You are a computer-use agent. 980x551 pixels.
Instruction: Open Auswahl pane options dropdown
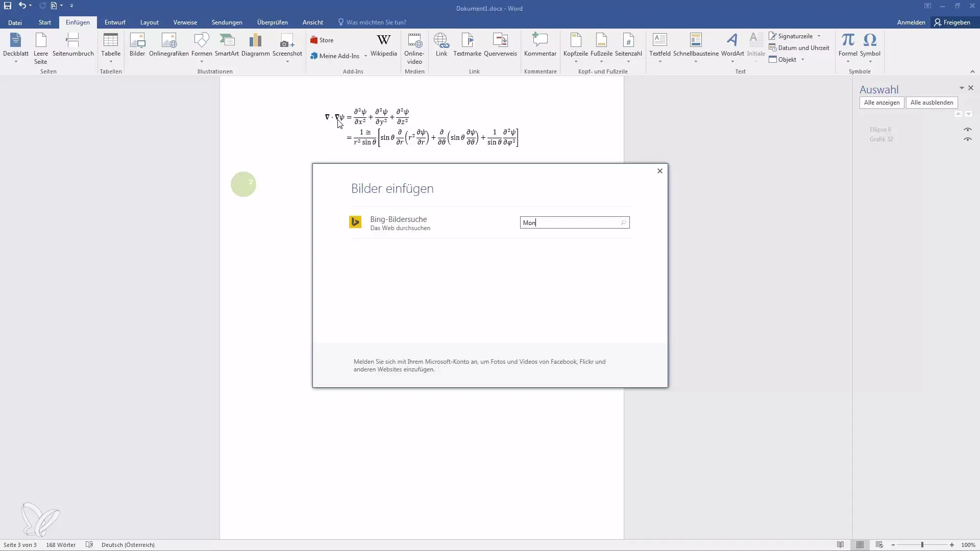pyautogui.click(x=962, y=88)
